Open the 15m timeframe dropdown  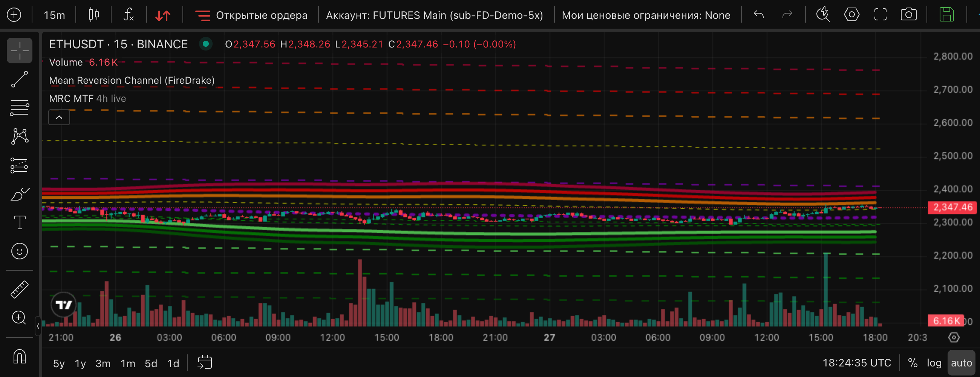click(54, 15)
